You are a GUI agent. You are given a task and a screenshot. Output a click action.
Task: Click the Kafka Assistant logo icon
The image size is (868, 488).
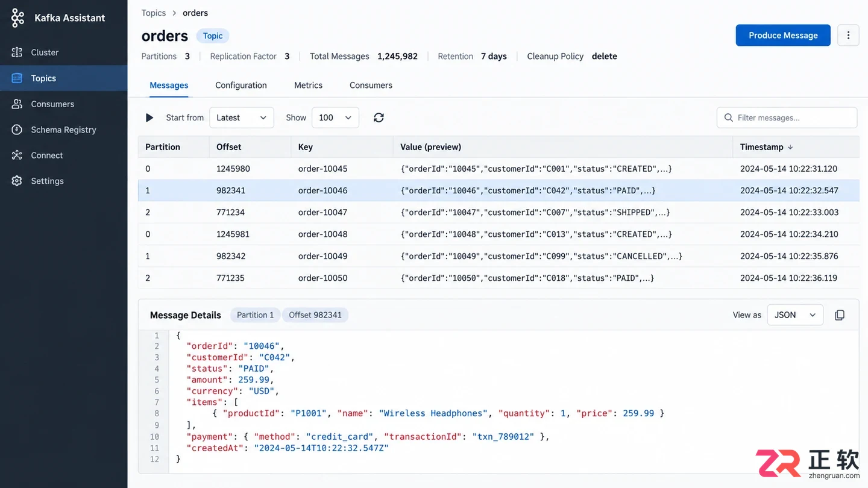[x=18, y=18]
